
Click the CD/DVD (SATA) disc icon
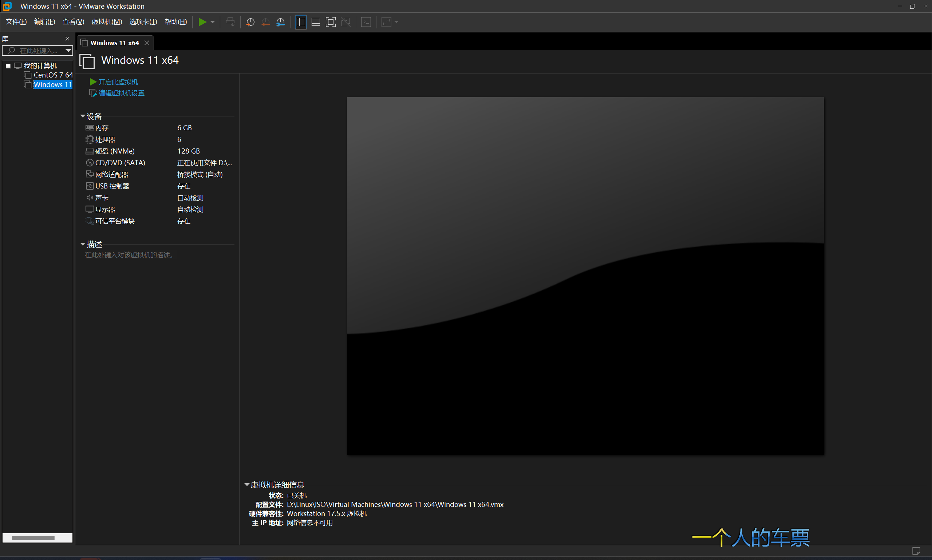(90, 163)
